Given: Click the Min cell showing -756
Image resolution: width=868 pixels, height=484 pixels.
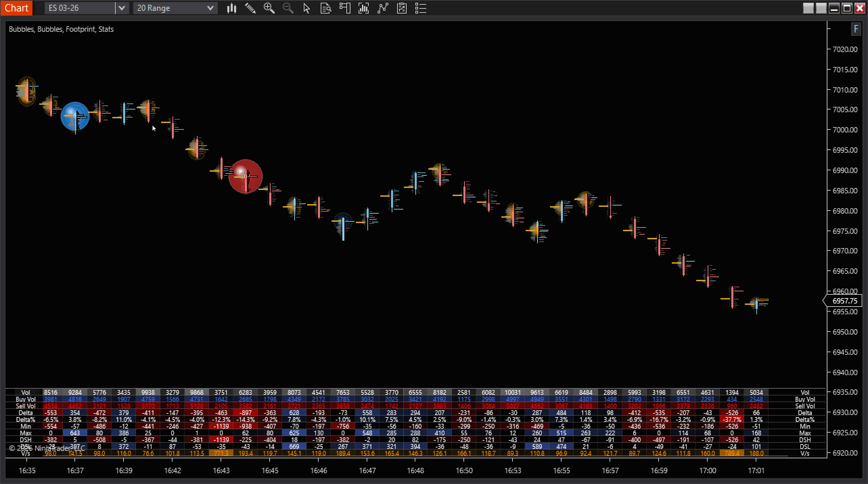Looking at the screenshot, I should pyautogui.click(x=343, y=426).
